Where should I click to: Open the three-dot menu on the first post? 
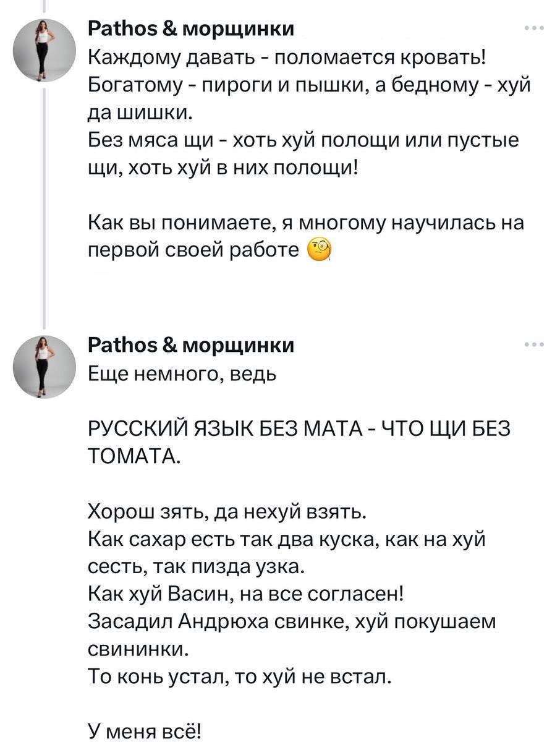coord(533,28)
